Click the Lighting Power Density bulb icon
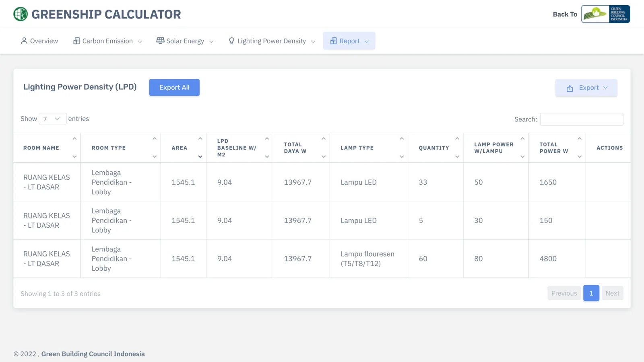 231,41
